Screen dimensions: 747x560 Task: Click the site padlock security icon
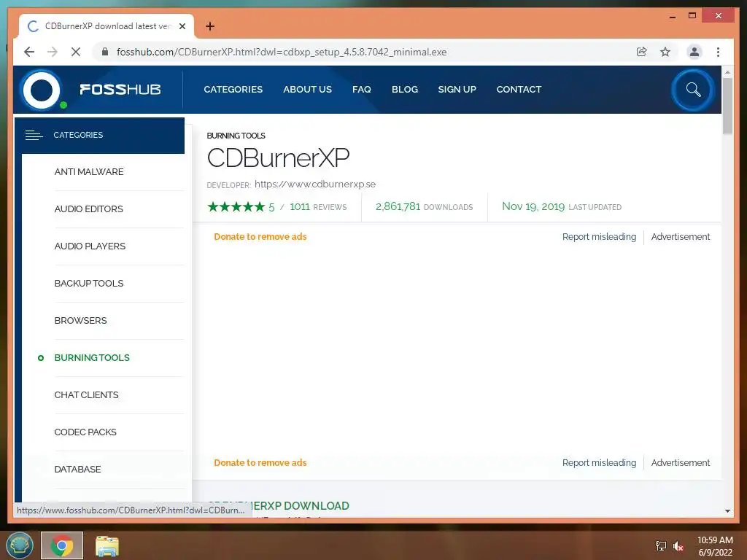(105, 52)
